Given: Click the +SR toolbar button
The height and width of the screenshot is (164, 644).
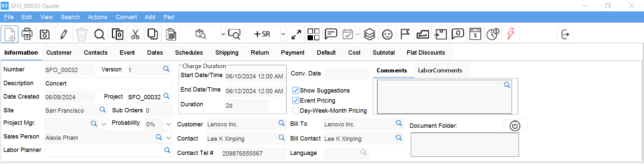Looking at the screenshot, I should (x=262, y=34).
